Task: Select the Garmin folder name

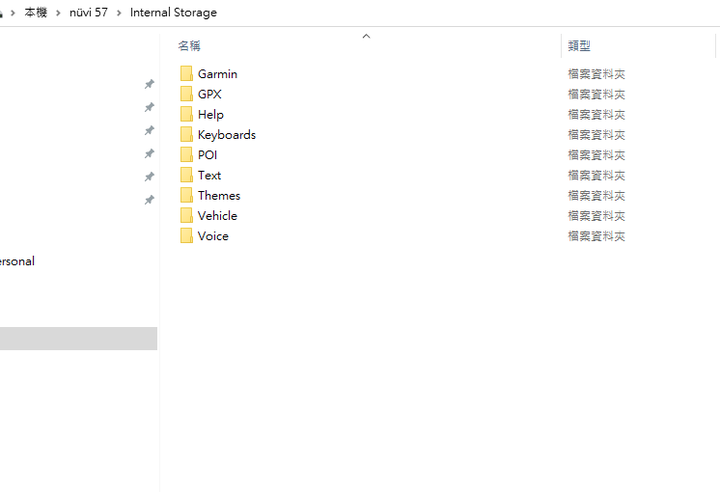Action: click(x=217, y=74)
